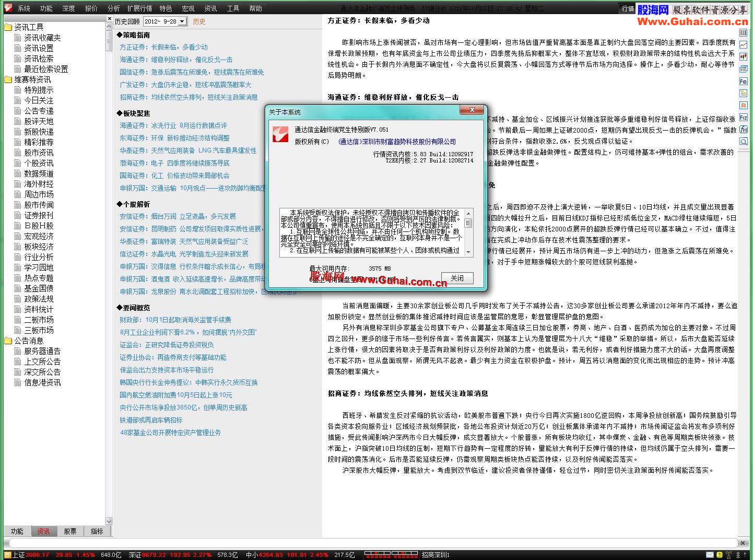Click the red market breadth indicator in status bar
Screen dimensions: 753x560
(x=391, y=555)
